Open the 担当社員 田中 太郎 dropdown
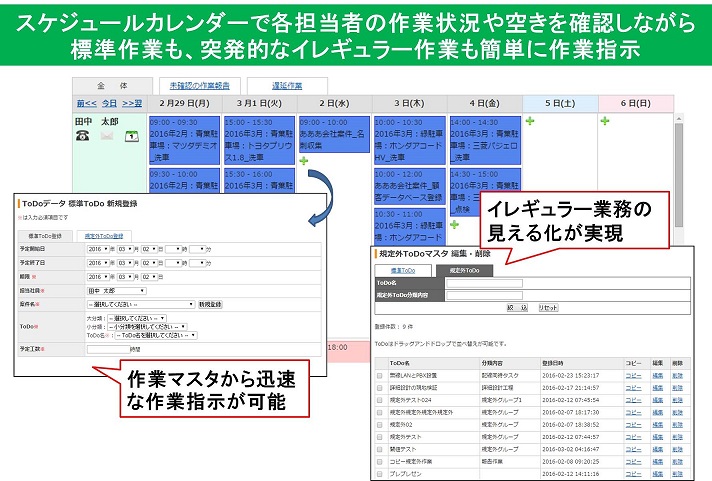The image size is (712, 481). point(116,291)
